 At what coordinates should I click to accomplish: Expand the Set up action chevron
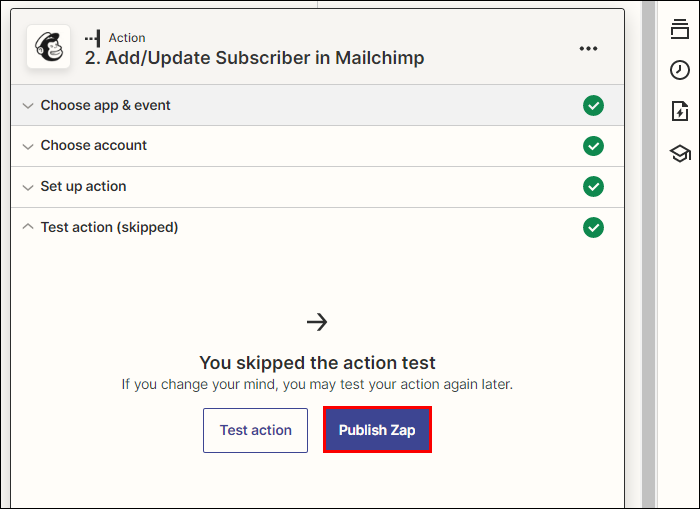point(28,187)
